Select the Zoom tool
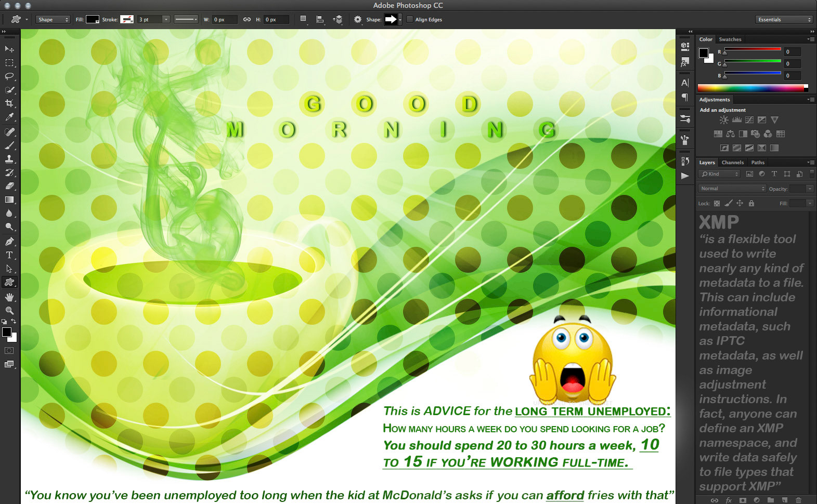The width and height of the screenshot is (817, 504). (9, 310)
